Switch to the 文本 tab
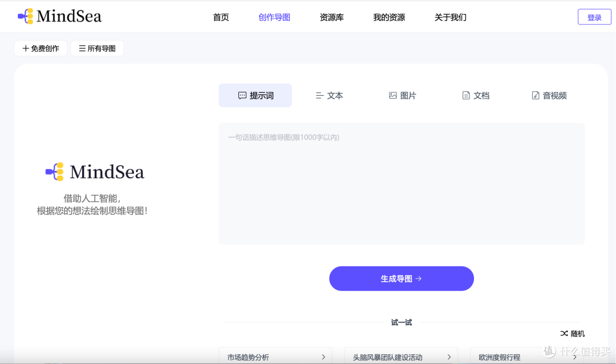Image resolution: width=616 pixels, height=364 pixels. [x=329, y=95]
